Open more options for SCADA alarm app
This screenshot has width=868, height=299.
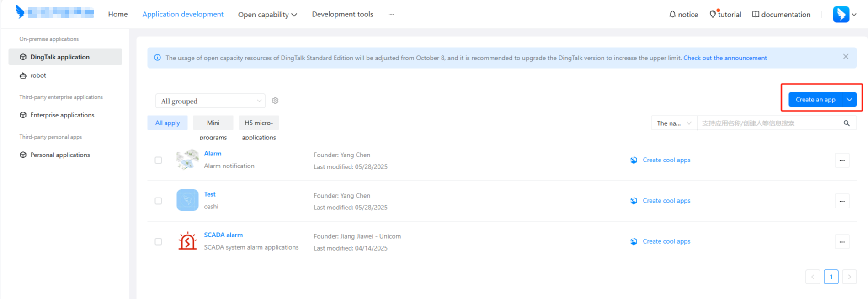coord(842,242)
